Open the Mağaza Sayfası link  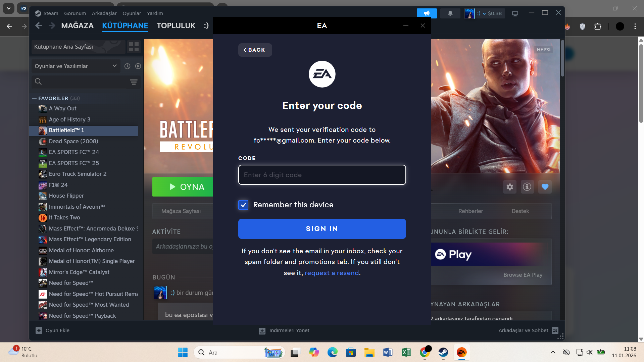(181, 211)
